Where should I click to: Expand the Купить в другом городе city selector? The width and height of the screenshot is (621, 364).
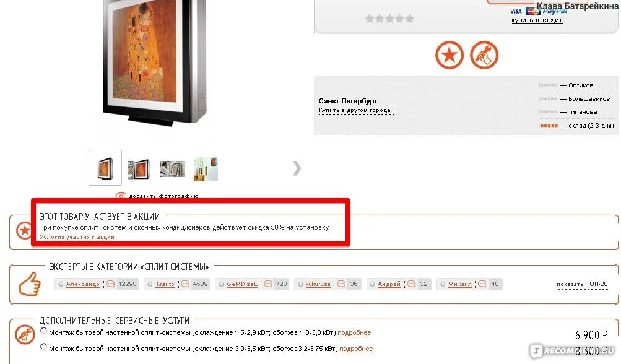click(x=357, y=110)
